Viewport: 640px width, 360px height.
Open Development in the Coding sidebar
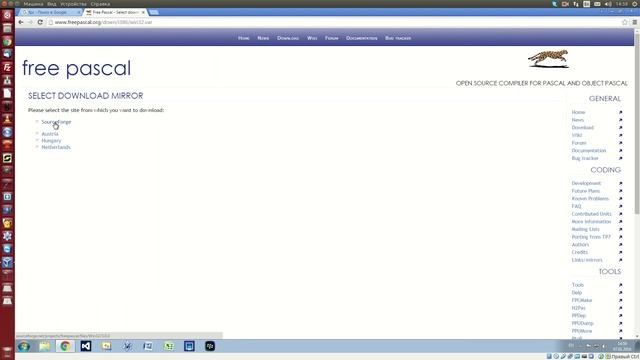[x=586, y=183]
